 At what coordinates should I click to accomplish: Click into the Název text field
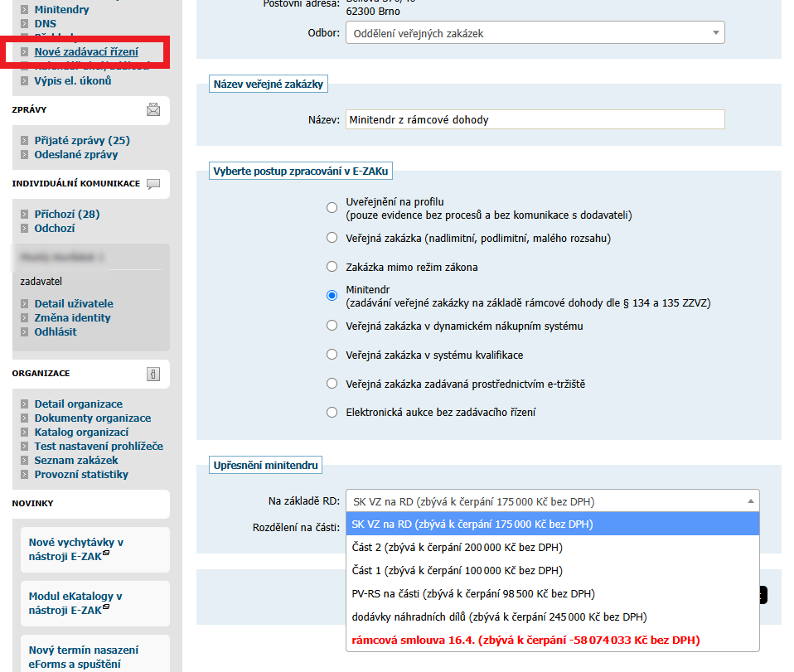coord(535,120)
